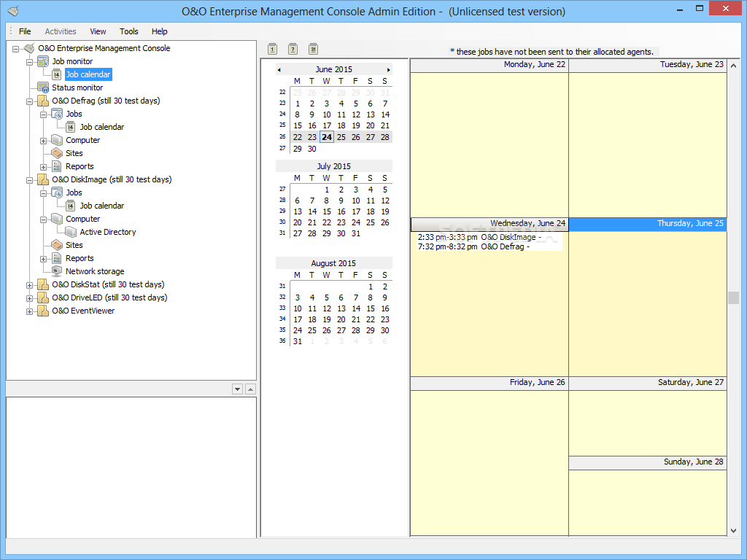The height and width of the screenshot is (560, 747).
Task: Expand the O&O DiskStat node
Action: click(x=29, y=285)
